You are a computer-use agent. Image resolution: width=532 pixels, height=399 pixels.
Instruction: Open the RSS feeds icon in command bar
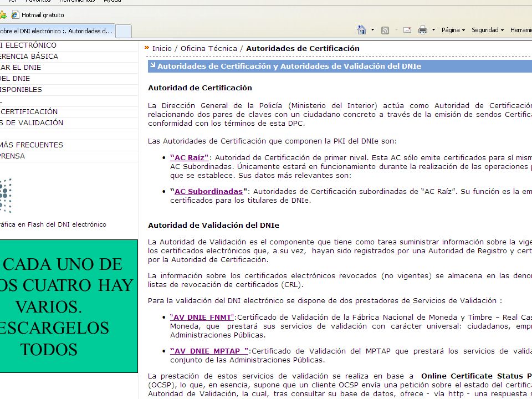385,30
